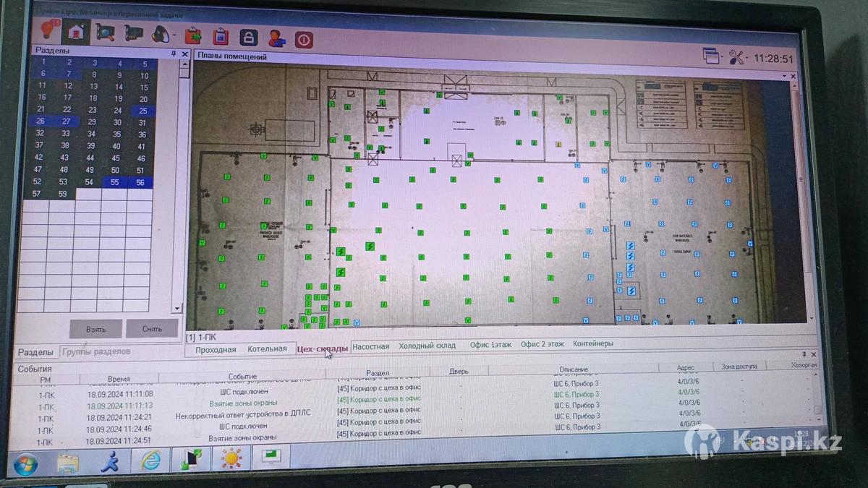Select partition number 25 in the grid

tap(143, 111)
